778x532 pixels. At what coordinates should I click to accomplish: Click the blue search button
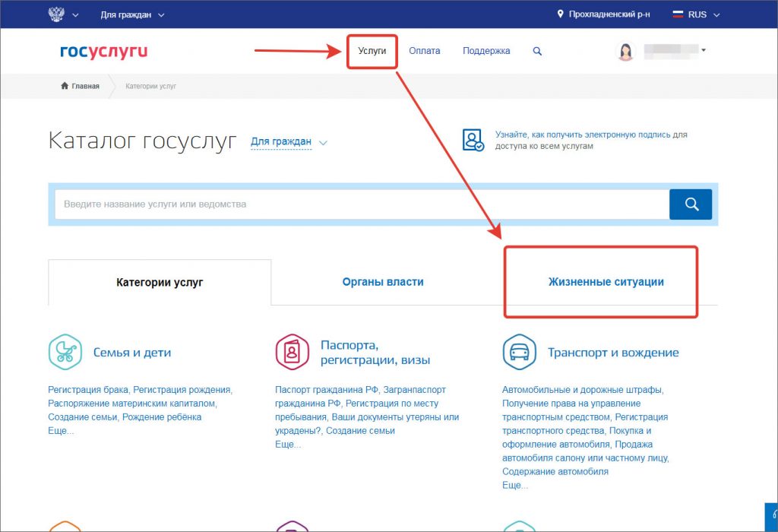pos(691,204)
